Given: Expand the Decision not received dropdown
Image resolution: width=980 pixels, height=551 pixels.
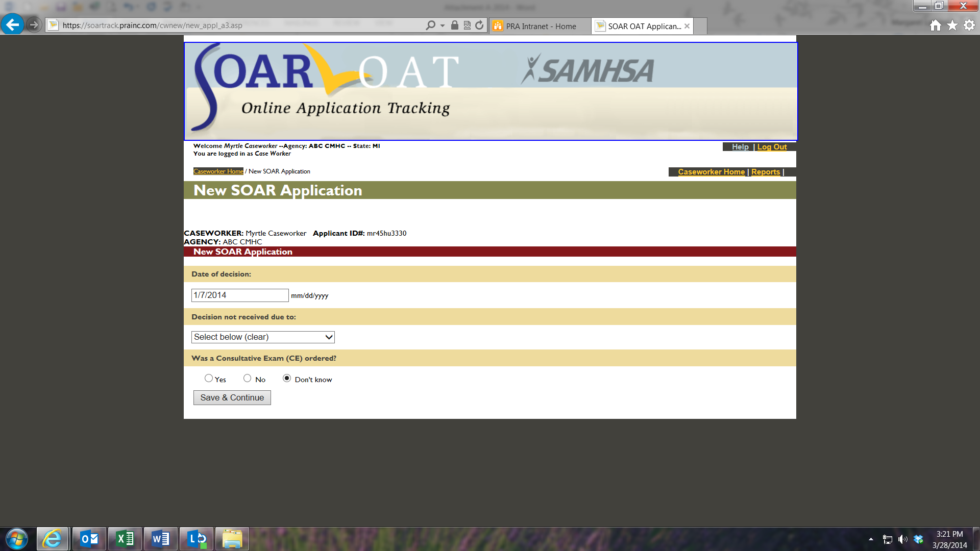Looking at the screenshot, I should pyautogui.click(x=263, y=337).
